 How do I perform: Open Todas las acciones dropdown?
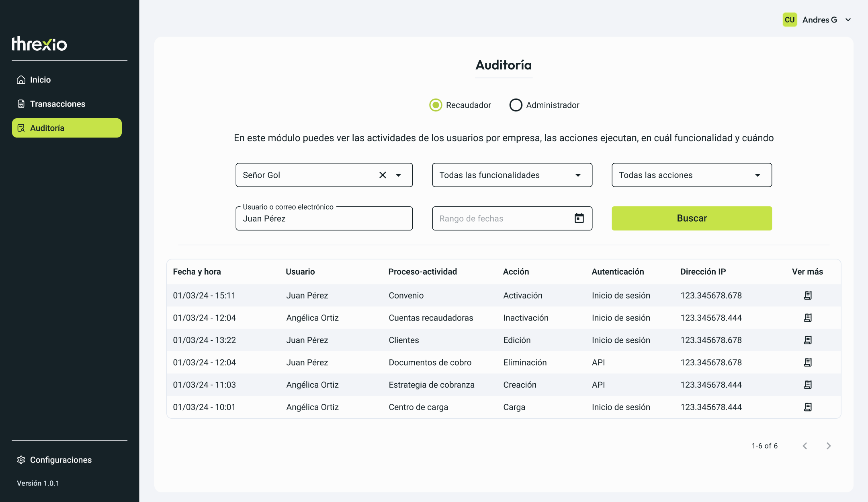point(692,175)
